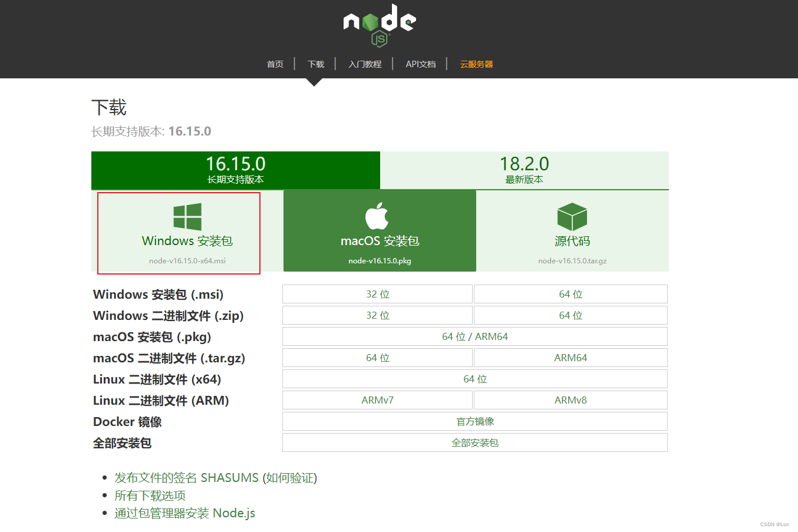Click the Apple logo icon
Image resolution: width=798 pixels, height=532 pixels.
[377, 216]
